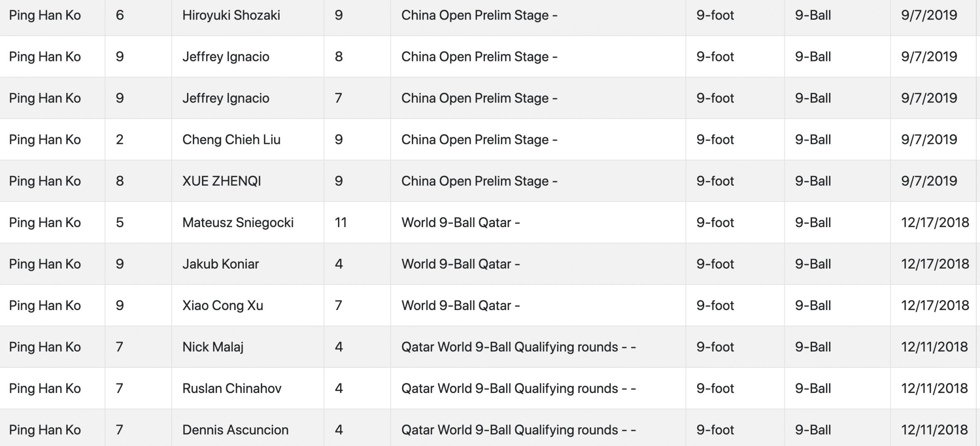Click World 9-Ball Qatar event in Koniar row

[x=460, y=264]
